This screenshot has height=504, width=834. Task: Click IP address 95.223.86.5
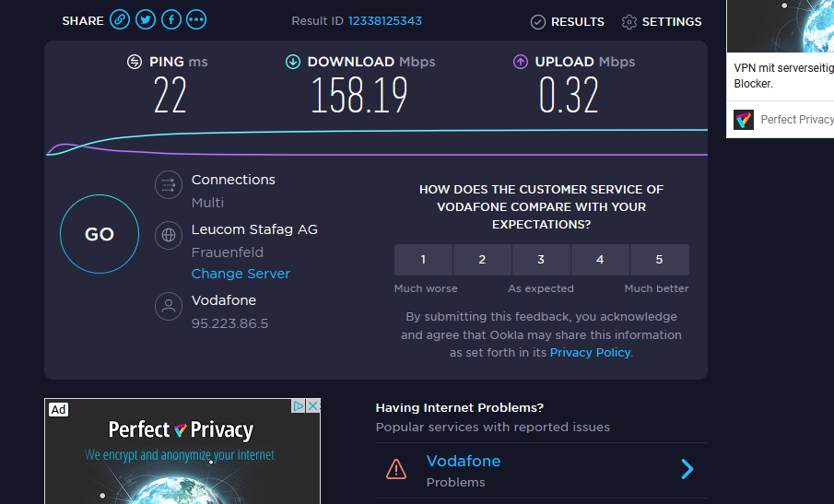point(229,323)
